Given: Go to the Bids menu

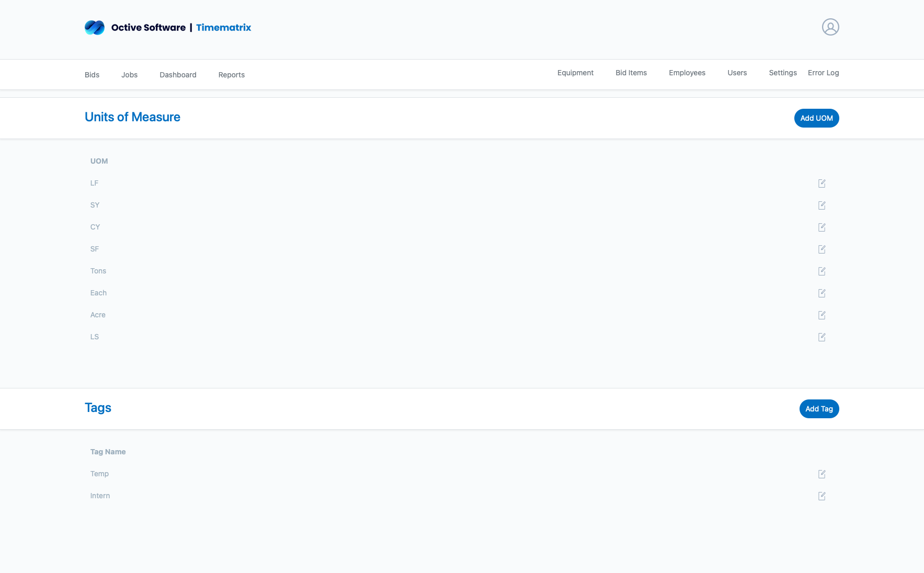Looking at the screenshot, I should (x=92, y=75).
